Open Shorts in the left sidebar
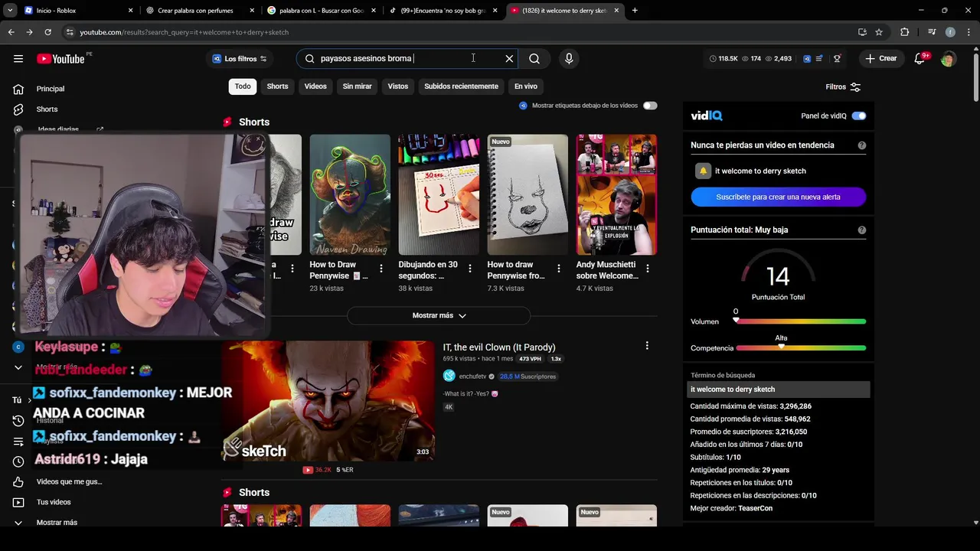Viewport: 980px width, 551px height. [47, 109]
